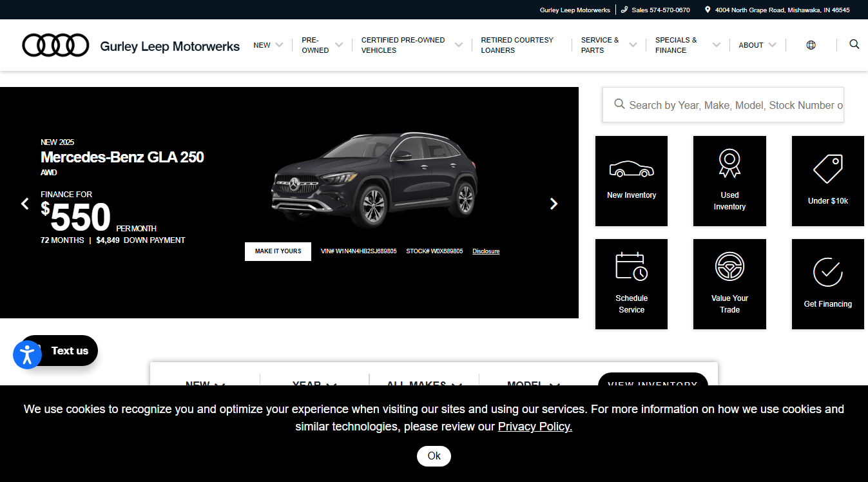This screenshot has width=868, height=482.
Task: Open the 4004 North Grape Road address link
Action: [782, 10]
